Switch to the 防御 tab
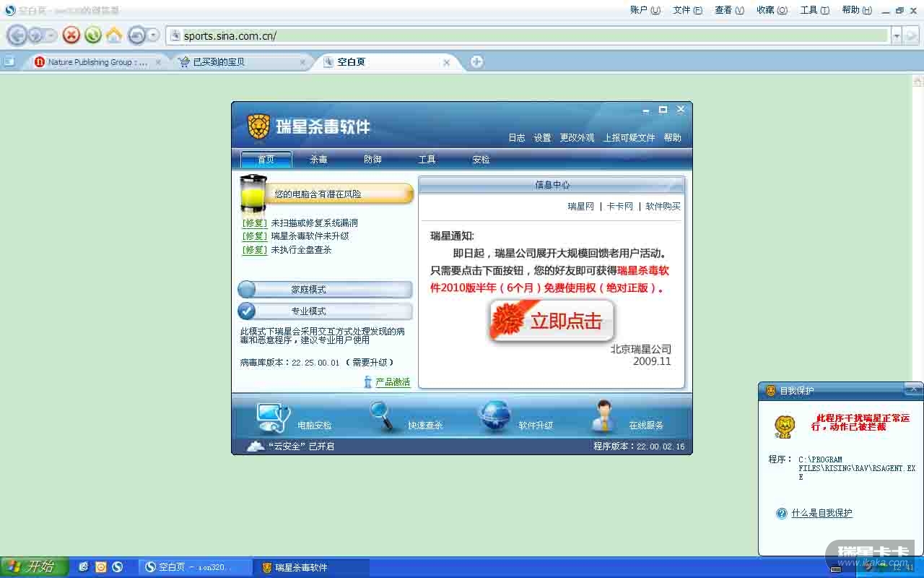The height and width of the screenshot is (578, 924). click(x=373, y=160)
